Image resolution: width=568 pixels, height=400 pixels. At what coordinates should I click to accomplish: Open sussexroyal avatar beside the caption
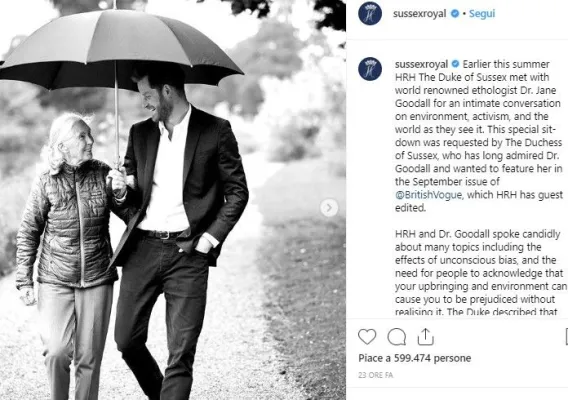coord(370,69)
